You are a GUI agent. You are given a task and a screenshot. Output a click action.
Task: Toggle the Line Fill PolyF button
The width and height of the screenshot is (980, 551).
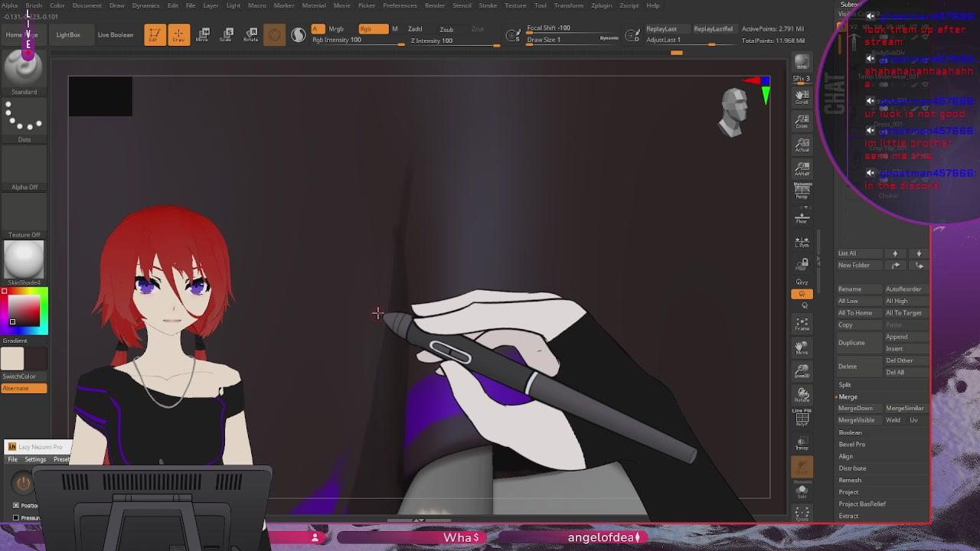click(x=802, y=417)
